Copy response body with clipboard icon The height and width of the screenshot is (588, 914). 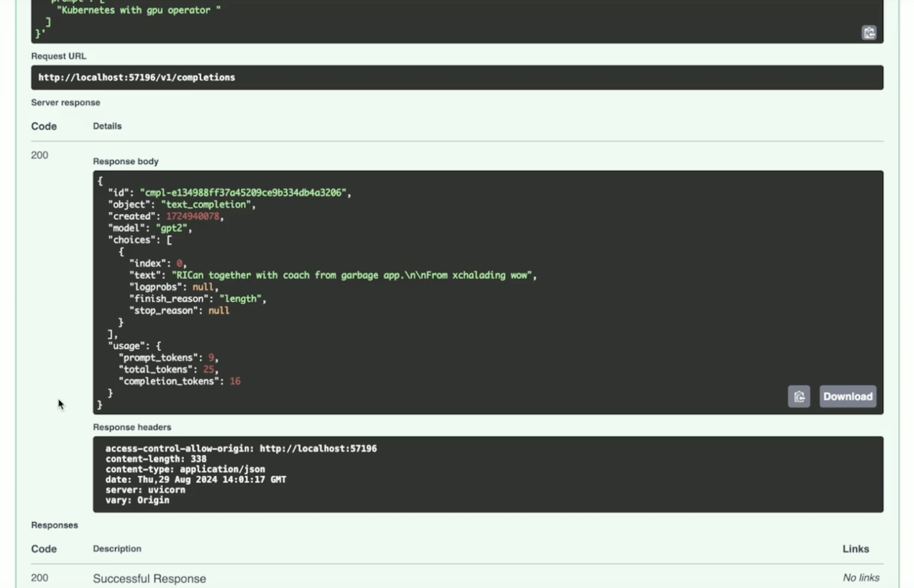pyautogui.click(x=799, y=396)
